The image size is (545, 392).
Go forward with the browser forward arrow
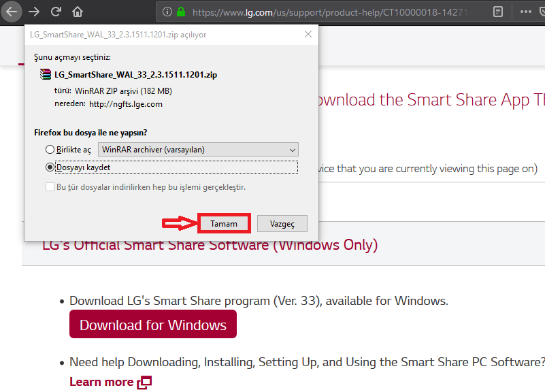pyautogui.click(x=34, y=12)
